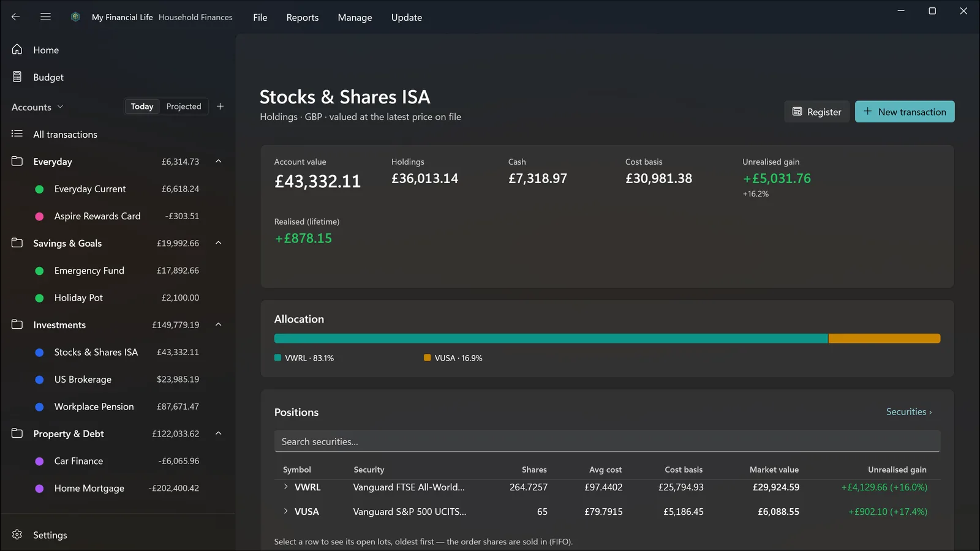The image size is (980, 551).
Task: Select the Investments folder group
Action: pyautogui.click(x=59, y=325)
